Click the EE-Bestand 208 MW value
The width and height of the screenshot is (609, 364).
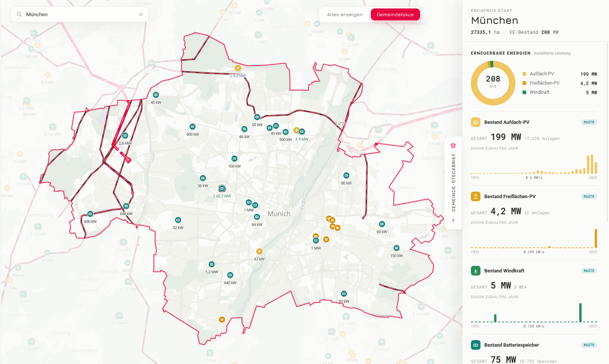click(x=534, y=32)
